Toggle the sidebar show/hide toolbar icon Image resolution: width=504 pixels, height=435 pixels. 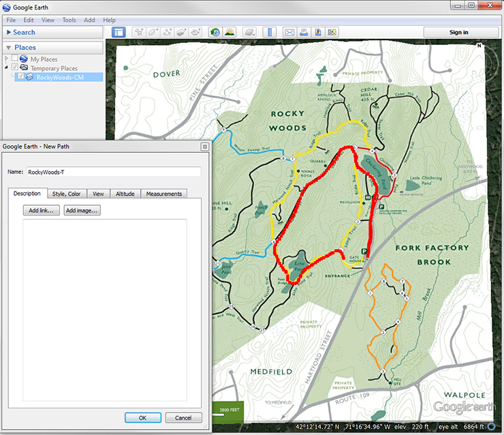[x=119, y=32]
